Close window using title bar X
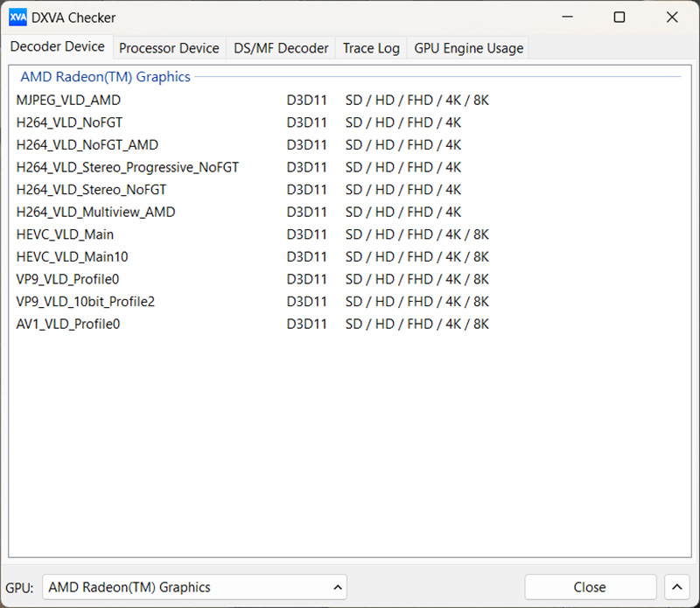Image resolution: width=700 pixels, height=608 pixels. (x=672, y=17)
